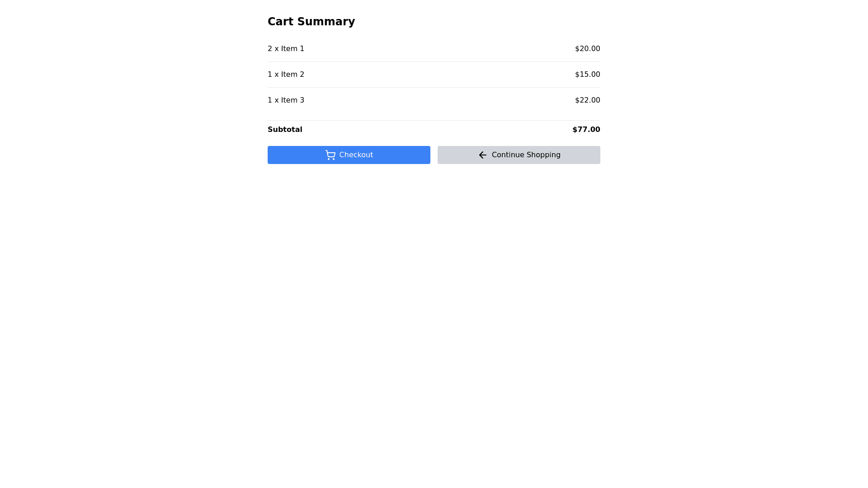Click the $22.00 price for Item 3
This screenshot has height=488, width=868.
pyautogui.click(x=587, y=100)
